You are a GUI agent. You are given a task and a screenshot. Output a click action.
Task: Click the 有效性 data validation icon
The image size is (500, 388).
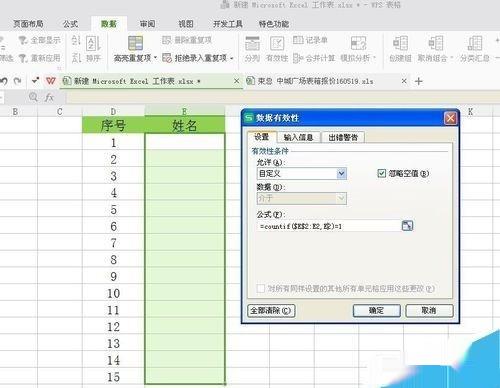[x=277, y=44]
